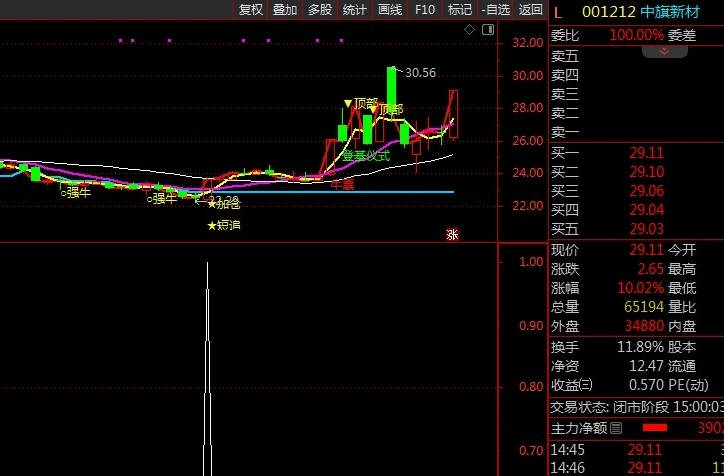This screenshot has height=476, width=724.
Task: Click the 交易状态 闭市阶段 status line
Action: click(x=637, y=407)
